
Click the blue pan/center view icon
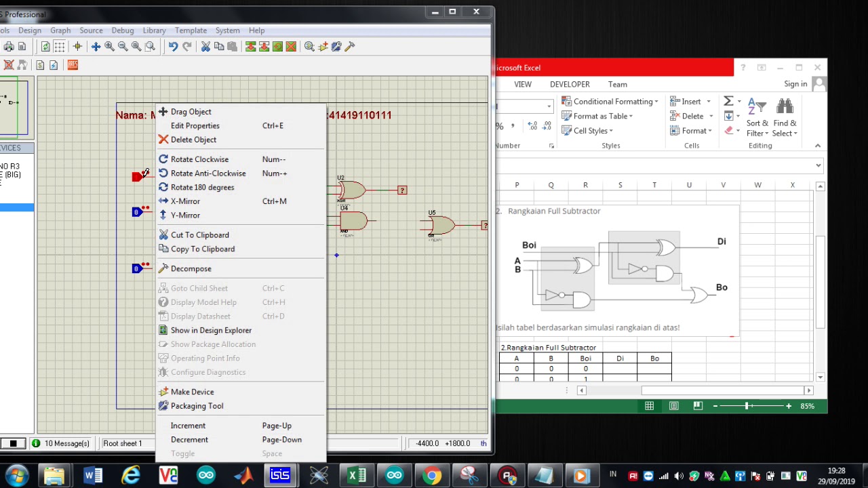coord(96,46)
